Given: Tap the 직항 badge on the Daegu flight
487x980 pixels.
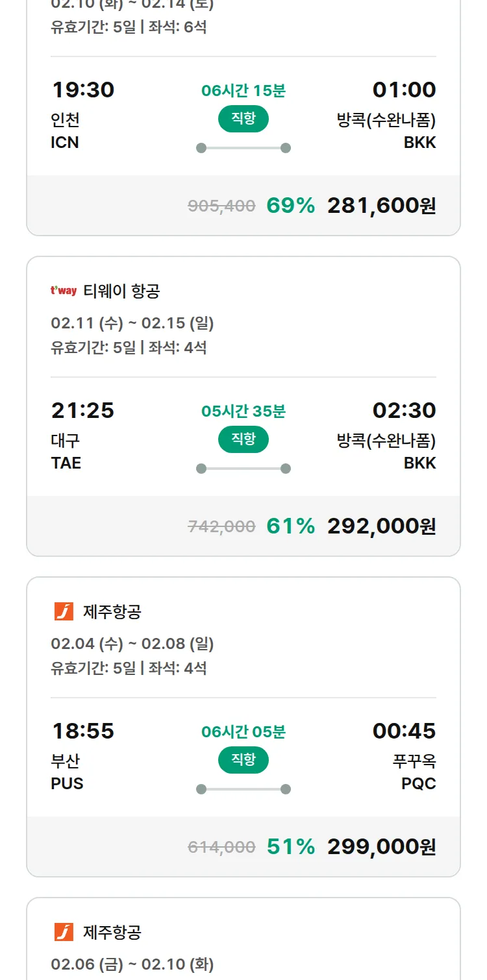Looking at the screenshot, I should point(243,439).
